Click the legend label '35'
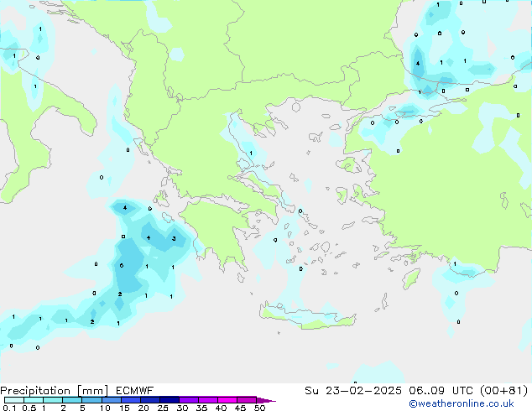This screenshot has width=532, height=411. click(201, 408)
